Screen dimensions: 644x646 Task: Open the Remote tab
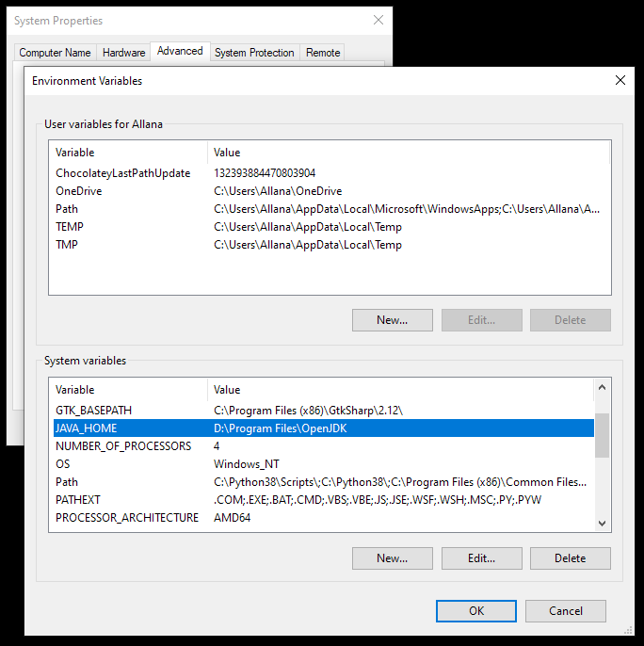[x=323, y=53]
